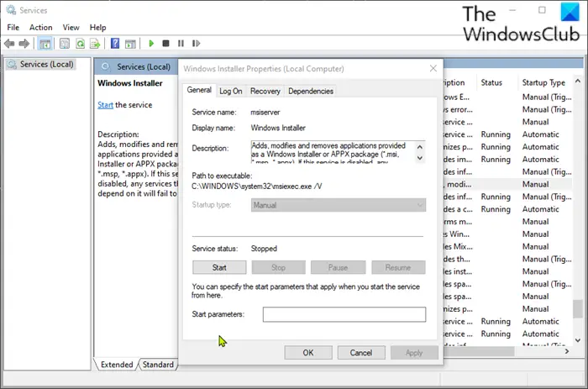
Task: Click the Services (Local) header in the middle pane
Action: [x=144, y=66]
